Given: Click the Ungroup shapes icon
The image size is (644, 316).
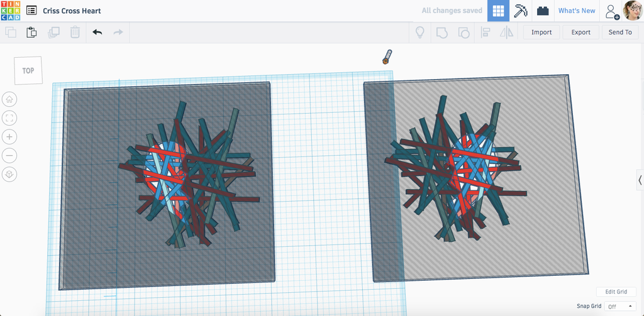Looking at the screenshot, I should tap(464, 33).
